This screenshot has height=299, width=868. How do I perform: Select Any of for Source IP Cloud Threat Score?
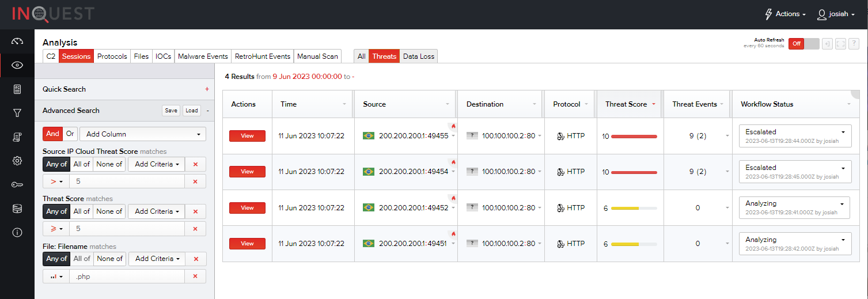pos(56,164)
